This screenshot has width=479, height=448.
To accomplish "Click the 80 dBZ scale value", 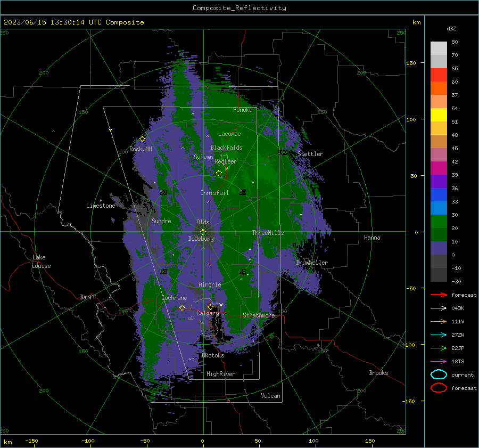I will [x=455, y=42].
